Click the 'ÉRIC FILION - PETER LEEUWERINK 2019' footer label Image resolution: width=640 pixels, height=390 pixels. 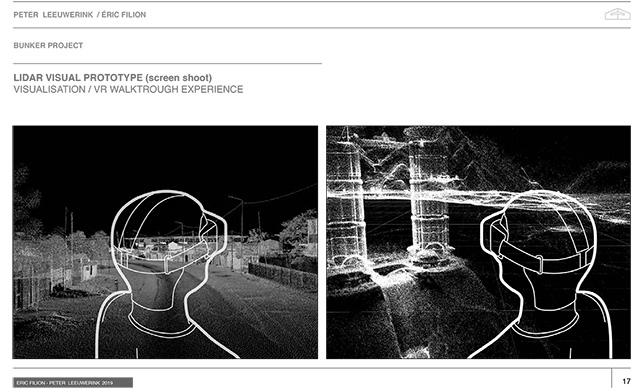[x=73, y=383]
